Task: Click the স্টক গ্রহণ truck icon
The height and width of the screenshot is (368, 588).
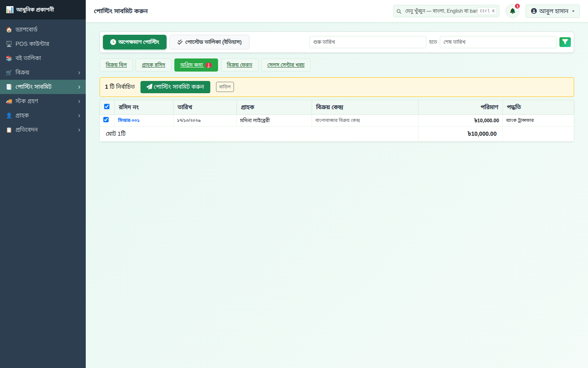Action: (x=9, y=101)
